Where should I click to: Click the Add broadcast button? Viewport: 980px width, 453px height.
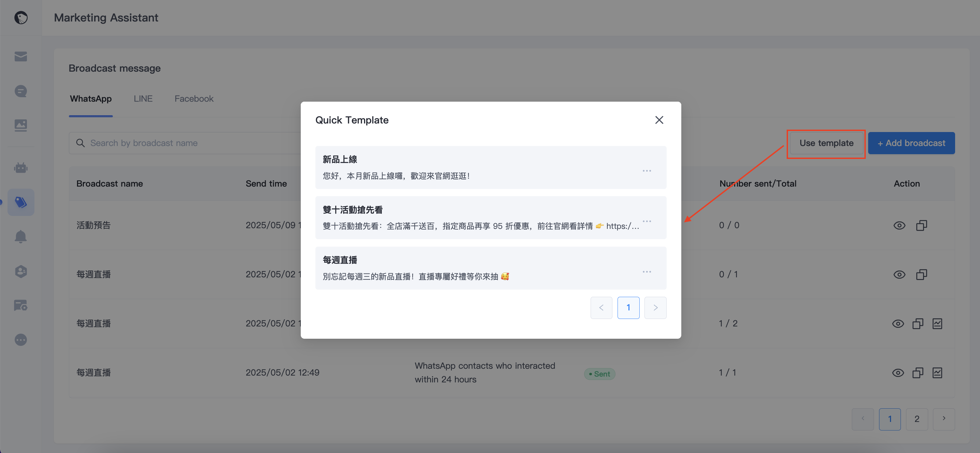(x=911, y=143)
